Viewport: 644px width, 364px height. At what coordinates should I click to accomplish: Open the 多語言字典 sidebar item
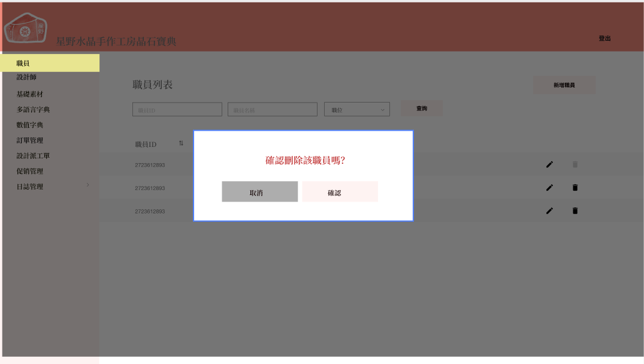(x=34, y=110)
